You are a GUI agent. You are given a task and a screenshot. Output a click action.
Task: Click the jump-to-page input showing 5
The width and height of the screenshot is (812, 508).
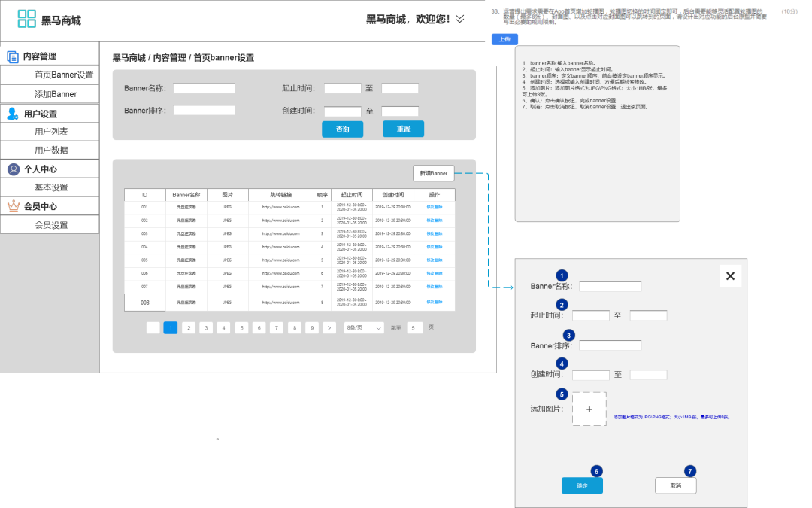tap(415, 327)
